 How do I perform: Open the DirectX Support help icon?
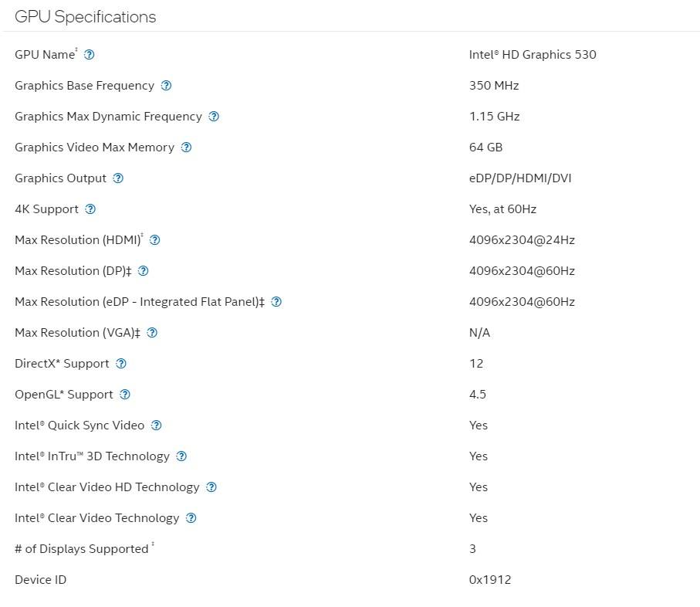tap(121, 364)
